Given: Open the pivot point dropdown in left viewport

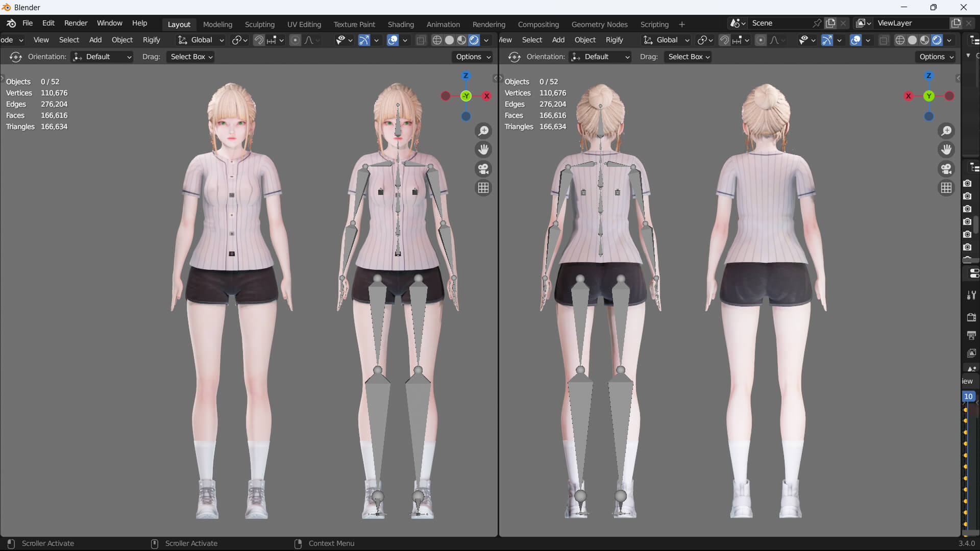Looking at the screenshot, I should (239, 40).
